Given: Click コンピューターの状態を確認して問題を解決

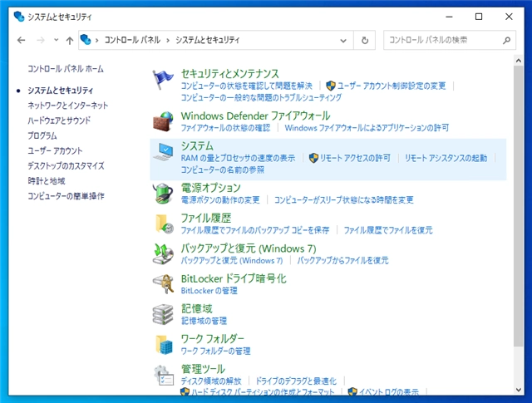Looking at the screenshot, I should pos(246,86).
